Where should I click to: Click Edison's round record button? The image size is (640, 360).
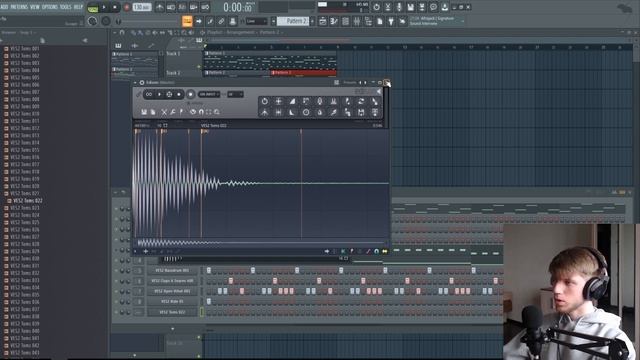pyautogui.click(x=191, y=94)
